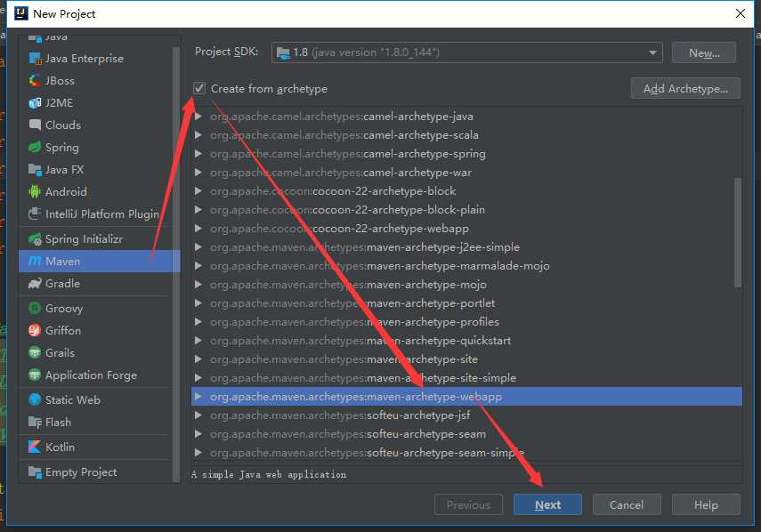
Task: Click the Kotlin icon
Action: pos(35,447)
